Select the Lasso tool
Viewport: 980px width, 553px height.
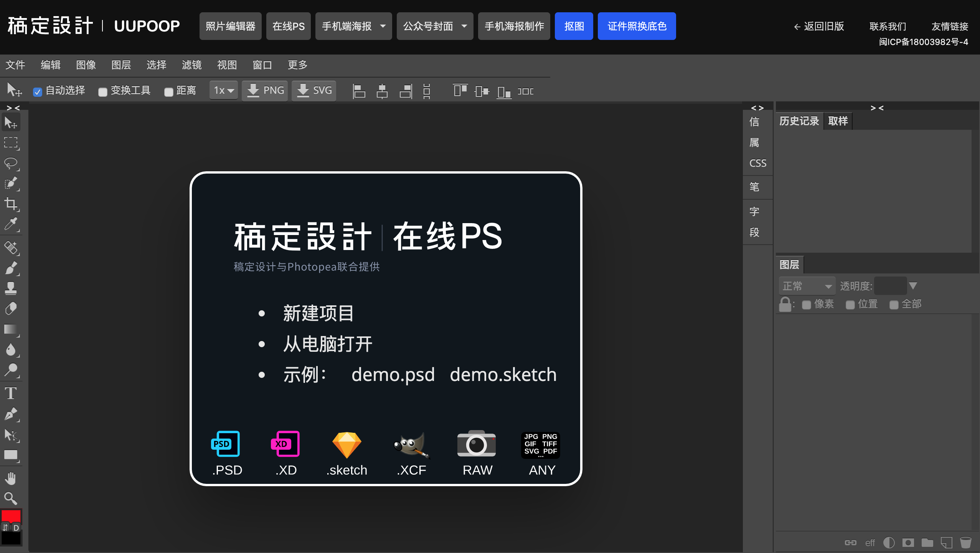click(x=11, y=163)
